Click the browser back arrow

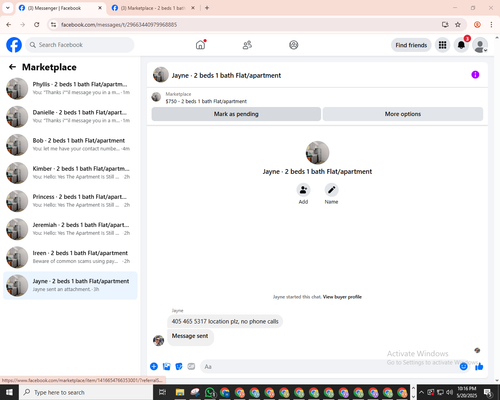click(9, 24)
